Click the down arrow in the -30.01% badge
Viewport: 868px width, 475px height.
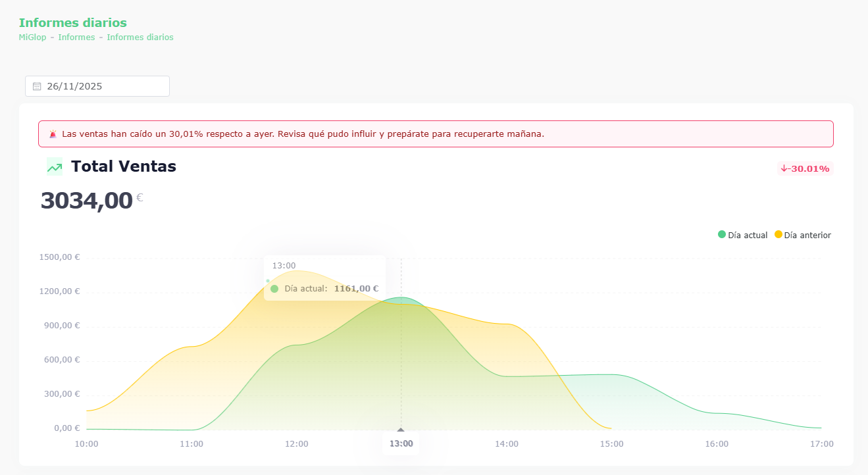tap(784, 169)
